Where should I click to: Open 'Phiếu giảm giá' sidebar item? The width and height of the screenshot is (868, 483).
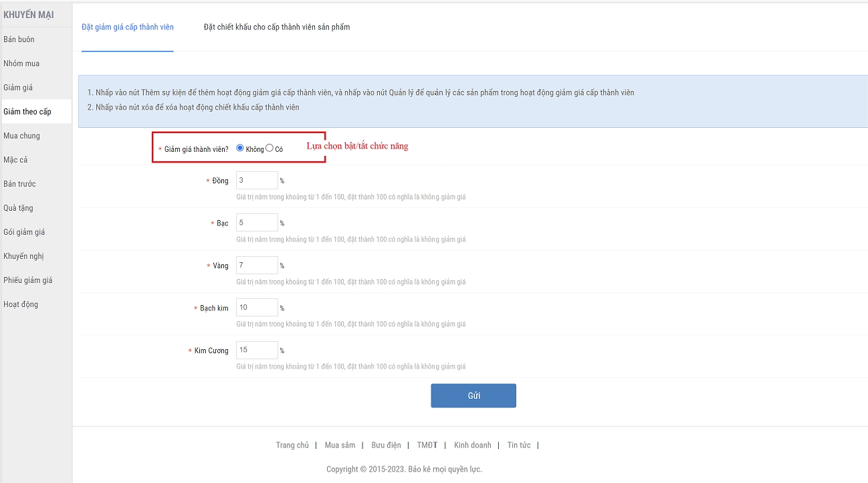click(x=27, y=280)
